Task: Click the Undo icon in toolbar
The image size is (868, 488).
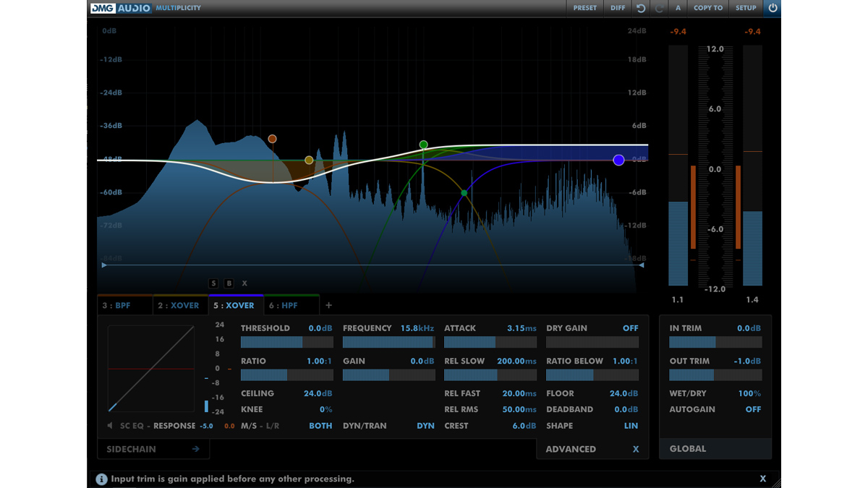Action: 642,8
